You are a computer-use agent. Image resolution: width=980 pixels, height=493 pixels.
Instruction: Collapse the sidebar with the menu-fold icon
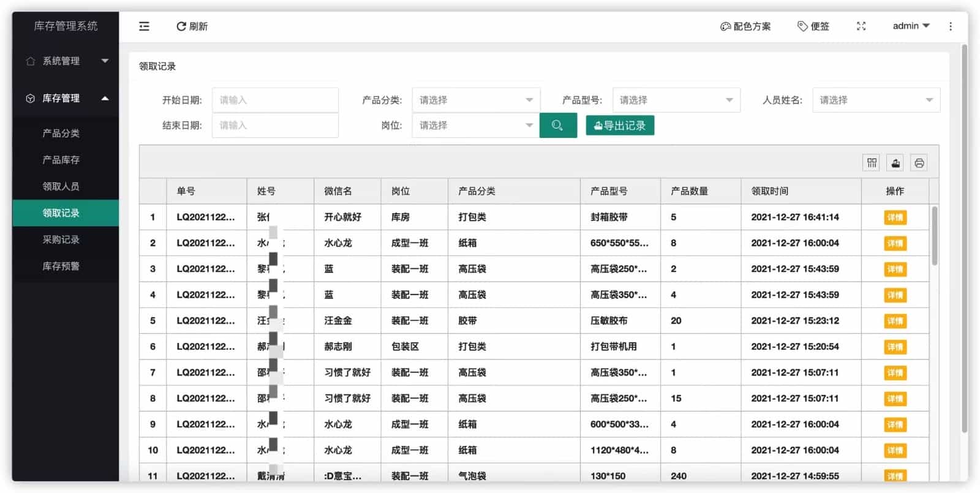pos(144,26)
